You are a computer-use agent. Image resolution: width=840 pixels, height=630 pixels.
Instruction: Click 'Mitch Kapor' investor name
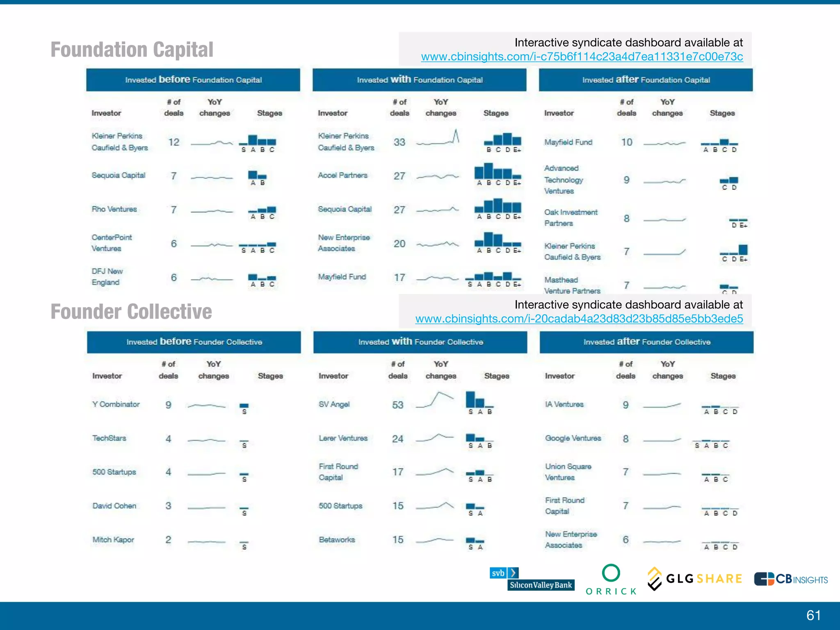[x=113, y=540]
